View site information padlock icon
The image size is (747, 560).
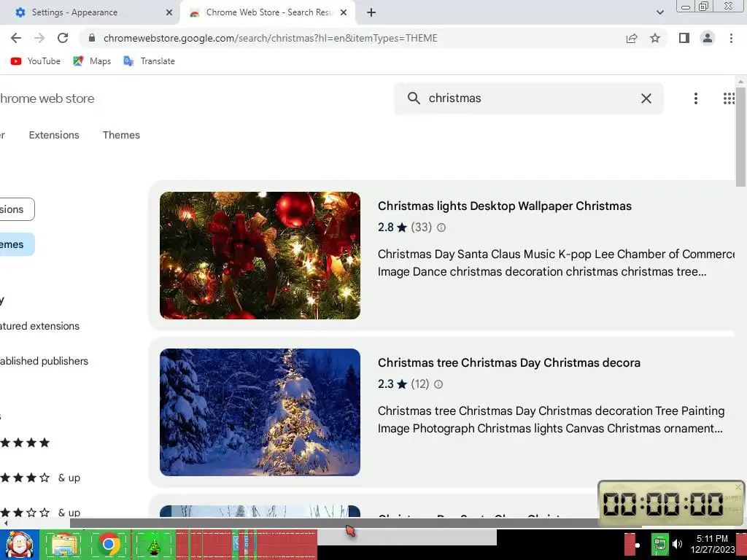(92, 38)
